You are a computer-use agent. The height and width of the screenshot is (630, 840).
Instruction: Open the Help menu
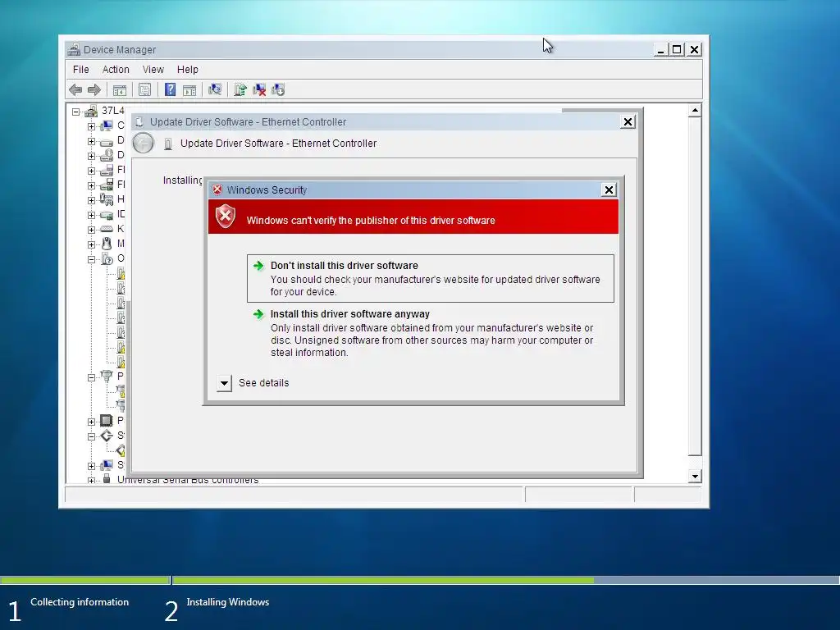coord(188,70)
